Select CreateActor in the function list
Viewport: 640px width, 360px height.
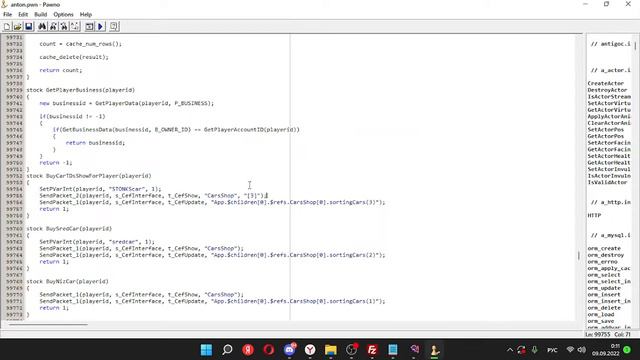[x=605, y=83]
